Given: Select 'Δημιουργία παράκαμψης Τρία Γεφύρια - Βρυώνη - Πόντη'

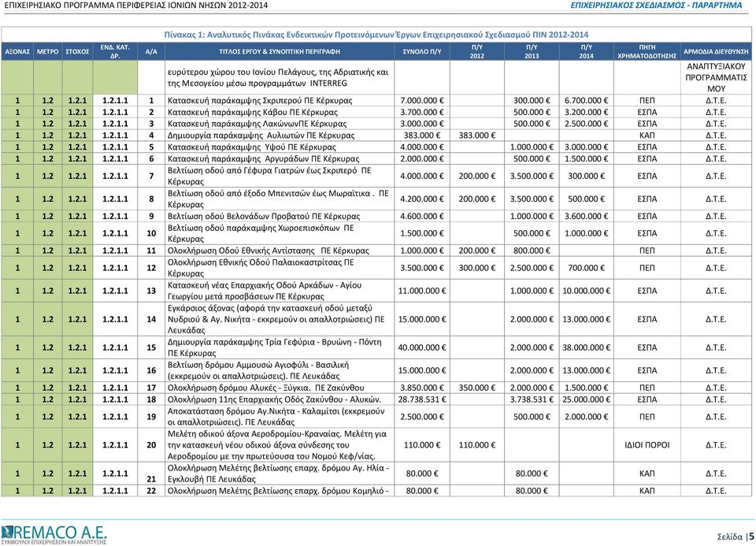Looking at the screenshot, I should 274,347.
